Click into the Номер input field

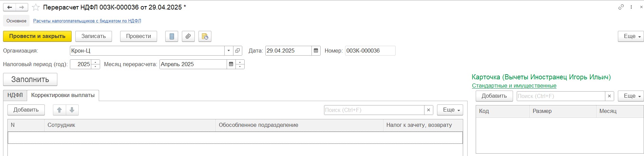point(370,51)
